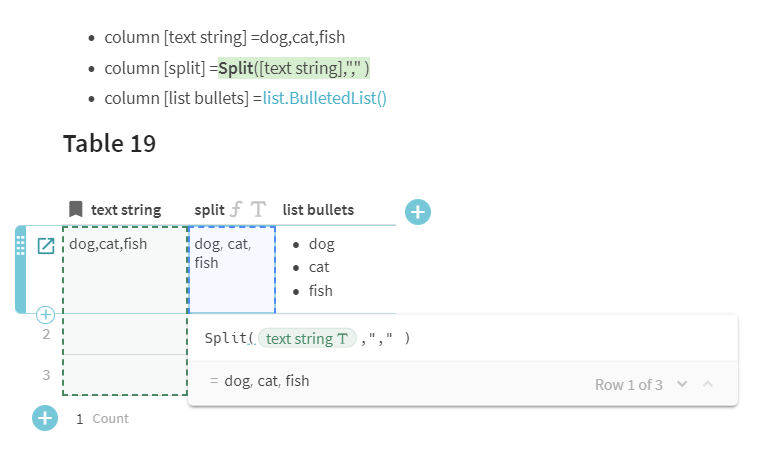Click the bookmark icon on text string column
Viewport: 780px width, 469px height.
(x=76, y=210)
